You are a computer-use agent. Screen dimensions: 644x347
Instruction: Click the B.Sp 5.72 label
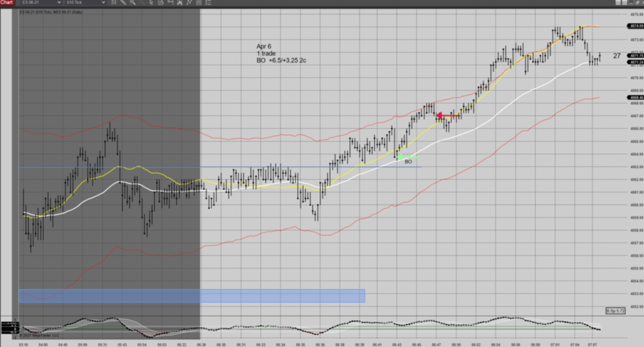pyautogui.click(x=615, y=310)
